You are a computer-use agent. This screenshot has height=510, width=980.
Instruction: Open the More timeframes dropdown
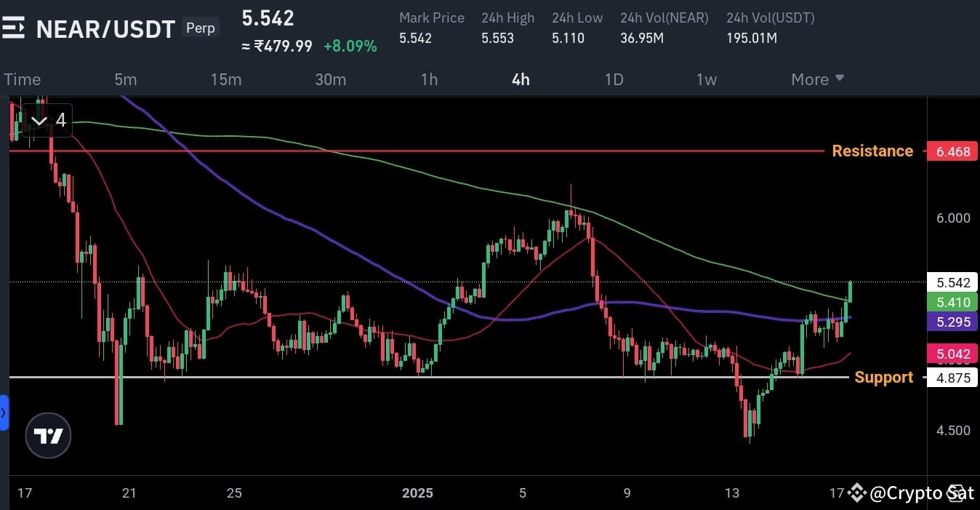coord(818,79)
